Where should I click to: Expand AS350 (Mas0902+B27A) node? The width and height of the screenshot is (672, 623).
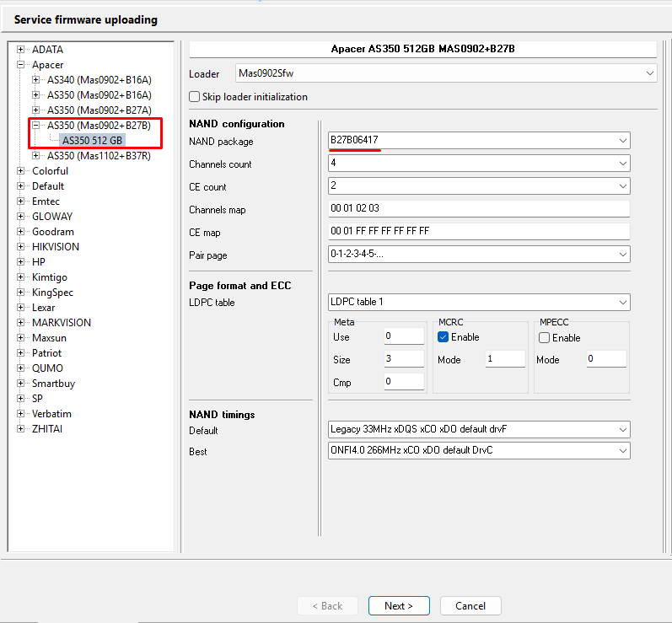[x=35, y=110]
